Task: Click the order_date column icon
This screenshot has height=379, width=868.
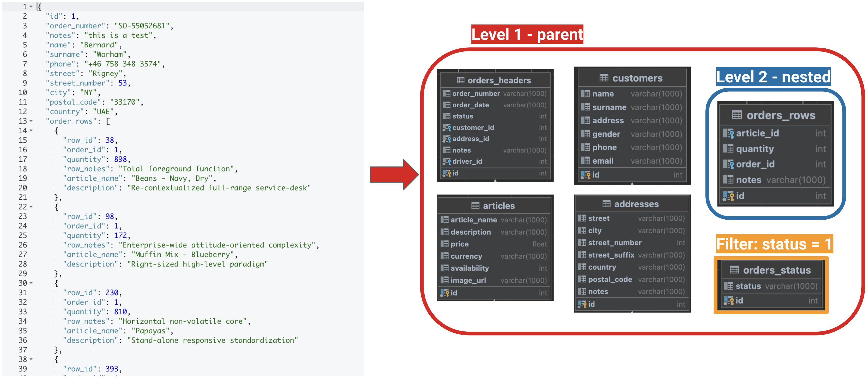Action: tap(446, 105)
